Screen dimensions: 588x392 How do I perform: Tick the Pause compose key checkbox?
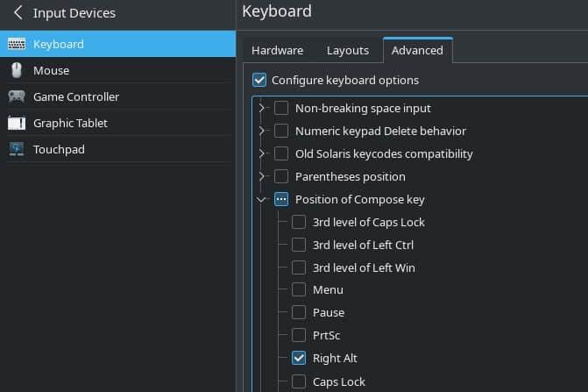pos(299,312)
